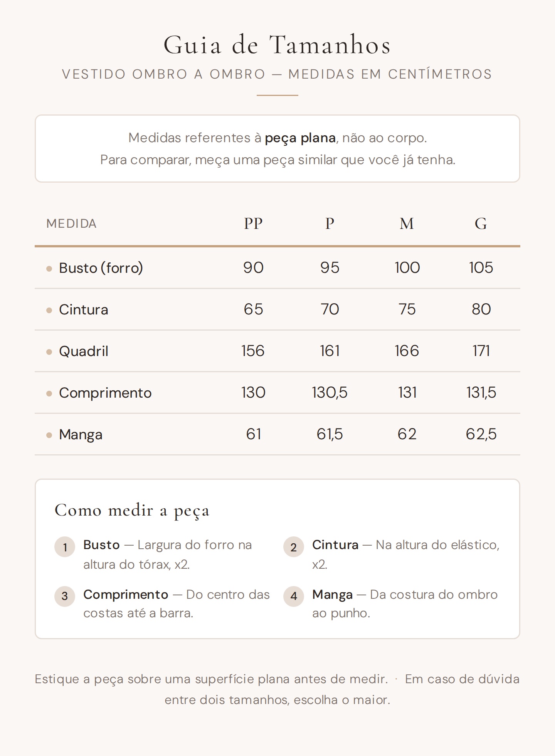Select the PP size column header
555x756 pixels.
coord(253,223)
